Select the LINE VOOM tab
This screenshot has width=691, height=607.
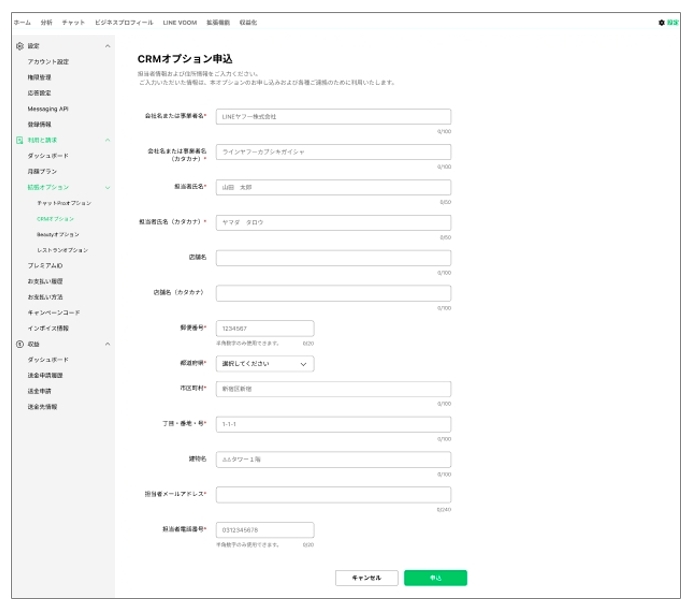pos(180,22)
